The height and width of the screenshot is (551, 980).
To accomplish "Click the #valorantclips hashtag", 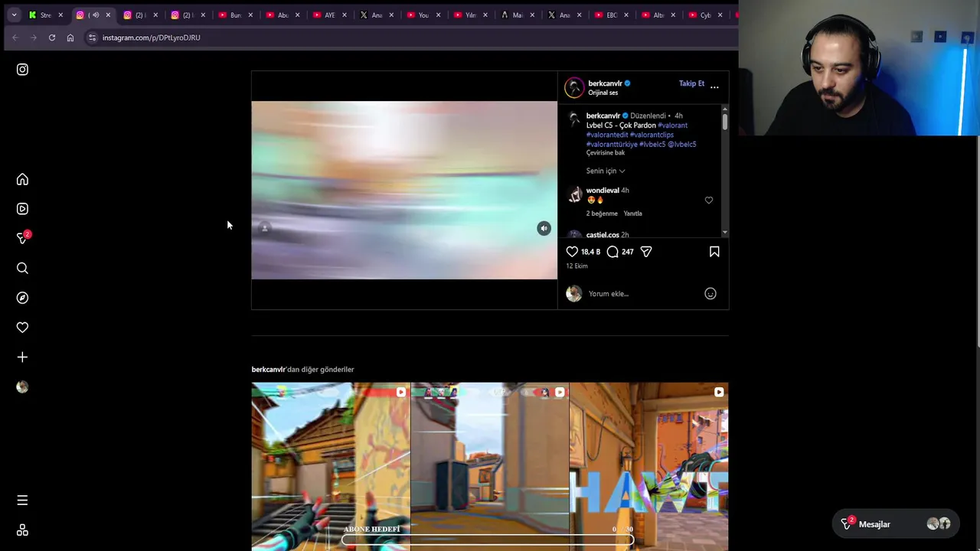I will point(652,135).
